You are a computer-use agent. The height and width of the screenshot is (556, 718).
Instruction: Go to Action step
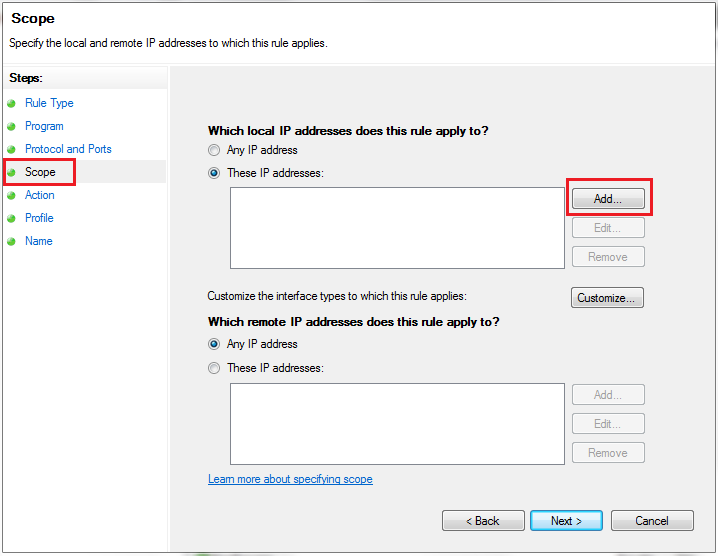pos(39,195)
